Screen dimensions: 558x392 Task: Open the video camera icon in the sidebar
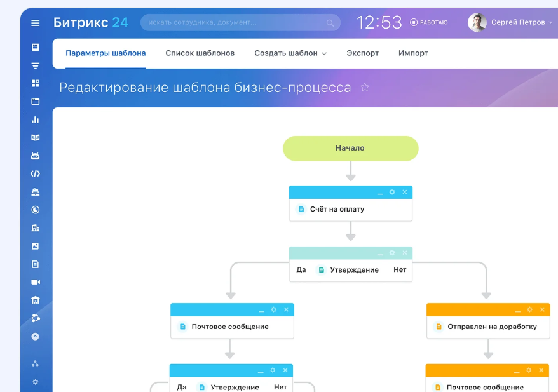click(36, 282)
